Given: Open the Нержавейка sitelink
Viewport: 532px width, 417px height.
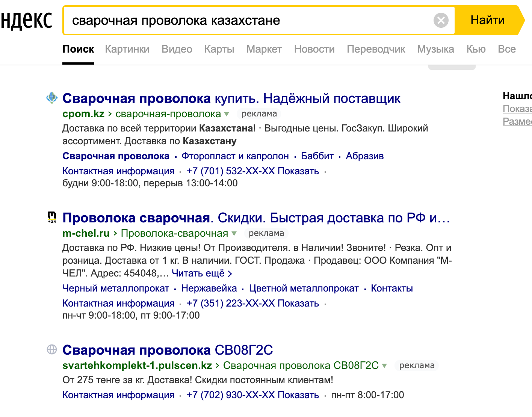Looking at the screenshot, I should 209,288.
